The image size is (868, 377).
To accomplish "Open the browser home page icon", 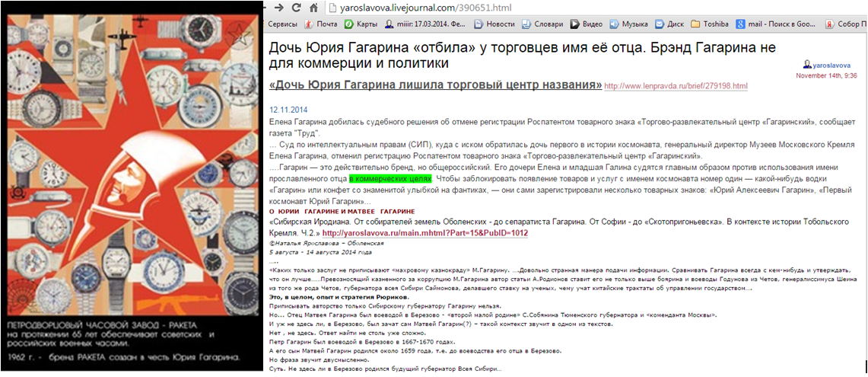I will (313, 8).
